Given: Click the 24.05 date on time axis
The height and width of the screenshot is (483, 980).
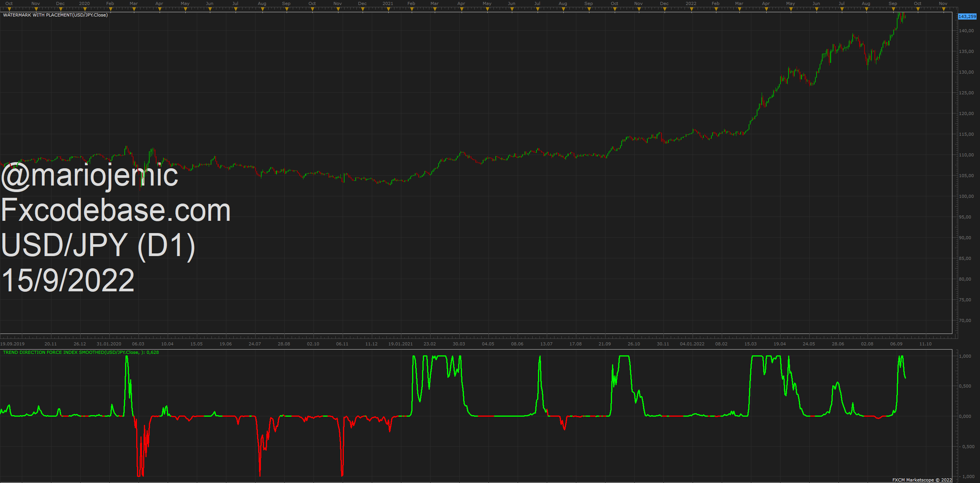Looking at the screenshot, I should (809, 344).
